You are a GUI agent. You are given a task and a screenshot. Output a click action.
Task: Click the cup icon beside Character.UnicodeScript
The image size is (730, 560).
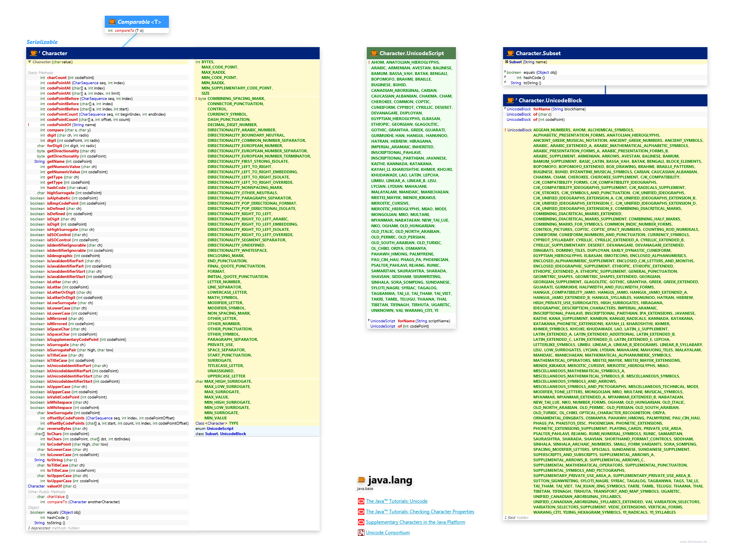tap(374, 53)
